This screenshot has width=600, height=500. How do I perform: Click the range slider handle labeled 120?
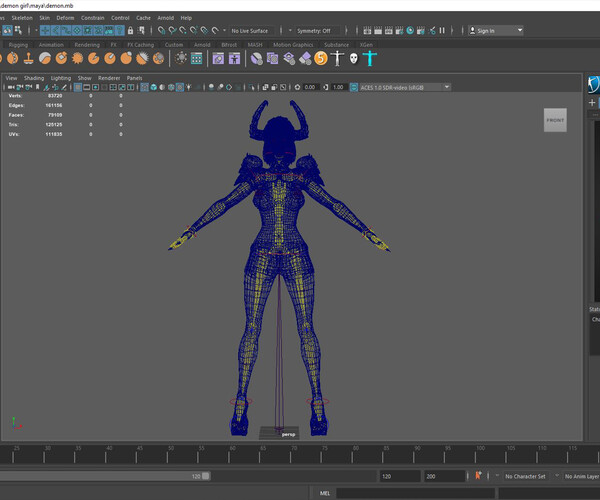206,476
